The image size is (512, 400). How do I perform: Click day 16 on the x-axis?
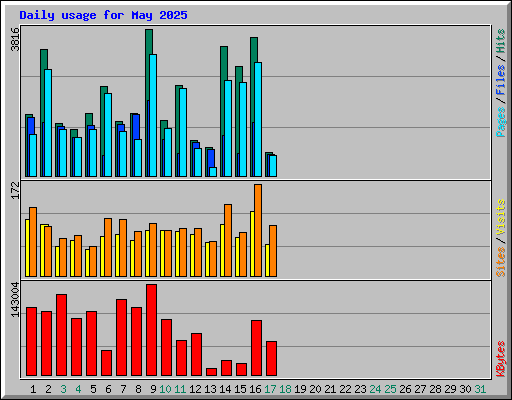coord(255,389)
